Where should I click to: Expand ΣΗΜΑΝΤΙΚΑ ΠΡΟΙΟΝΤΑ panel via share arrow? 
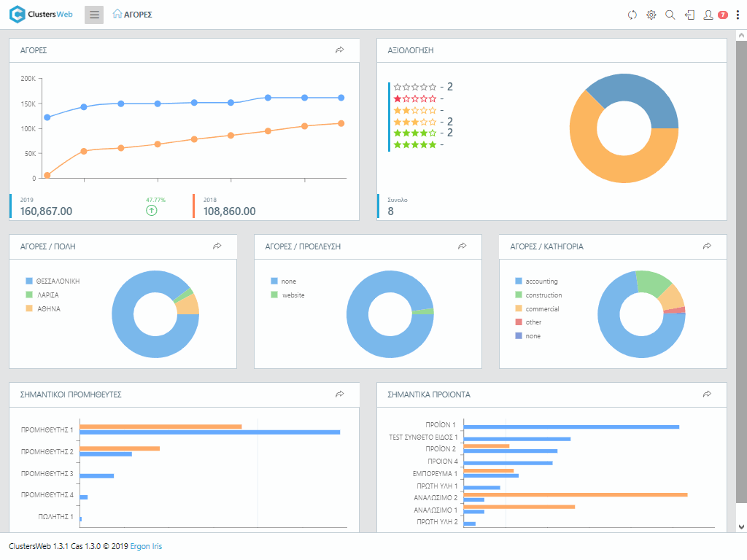707,394
